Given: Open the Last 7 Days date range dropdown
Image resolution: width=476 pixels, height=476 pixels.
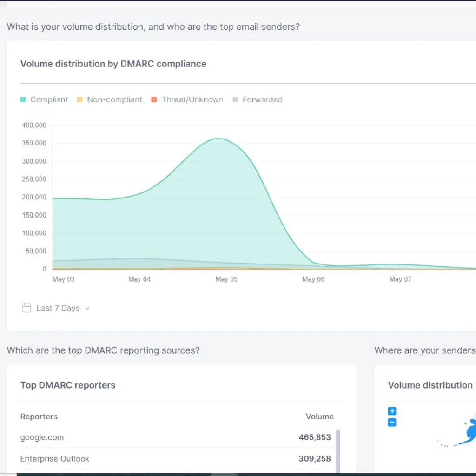Looking at the screenshot, I should (58, 308).
